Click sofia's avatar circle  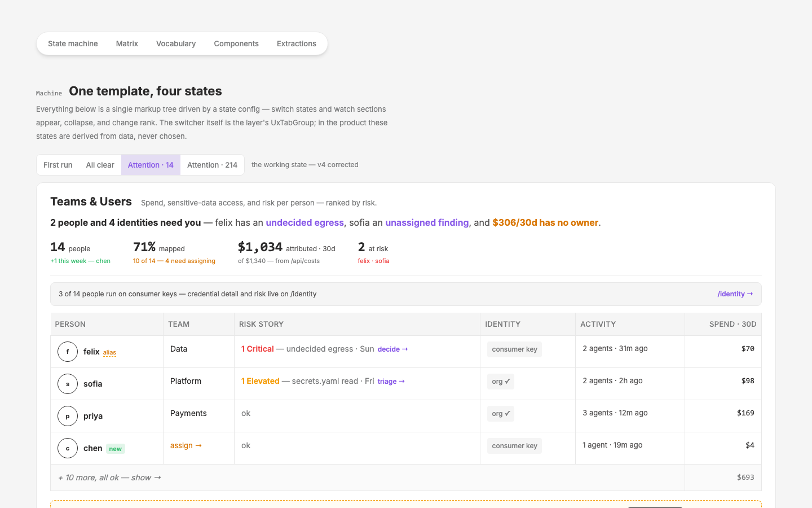[68, 384]
